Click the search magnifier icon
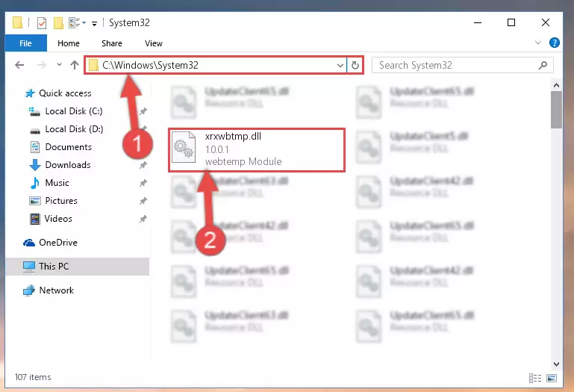 [x=543, y=65]
